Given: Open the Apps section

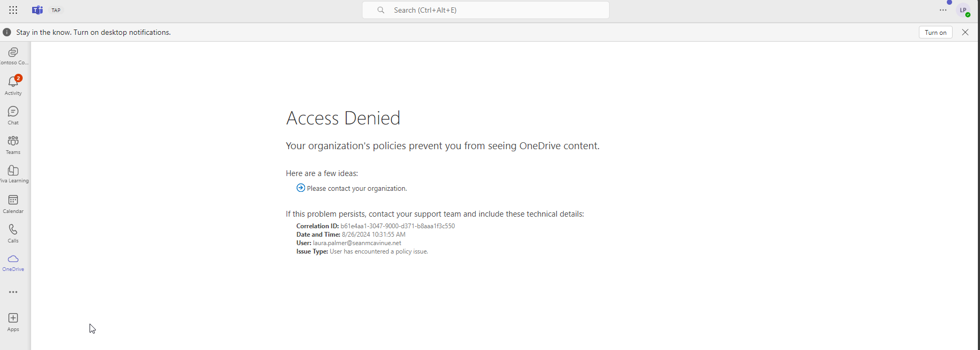Looking at the screenshot, I should (13, 321).
